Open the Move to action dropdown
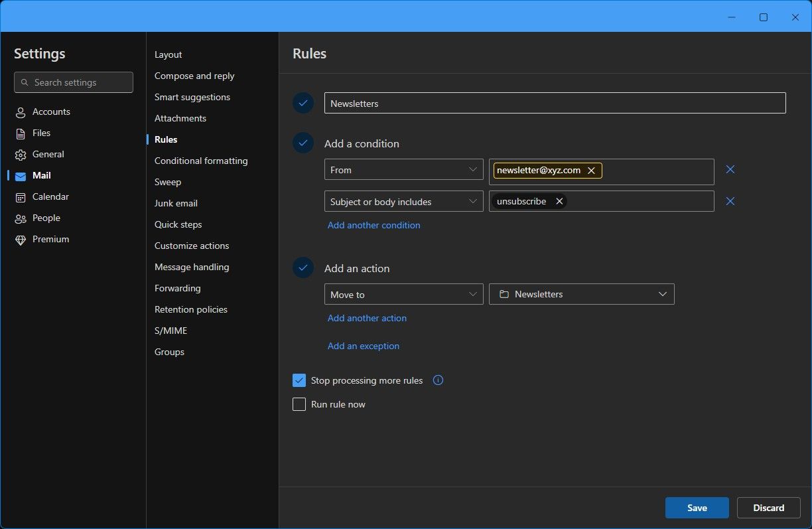Screen dimensions: 812x529 click(403, 295)
